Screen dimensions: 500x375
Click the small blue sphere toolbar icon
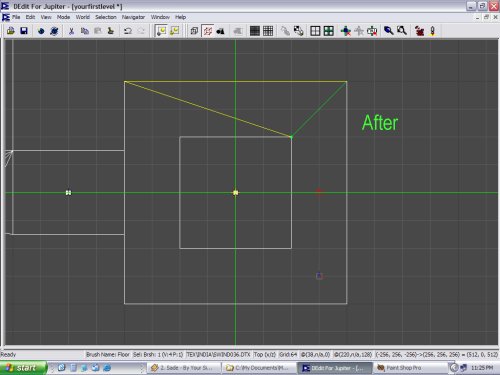41,31
